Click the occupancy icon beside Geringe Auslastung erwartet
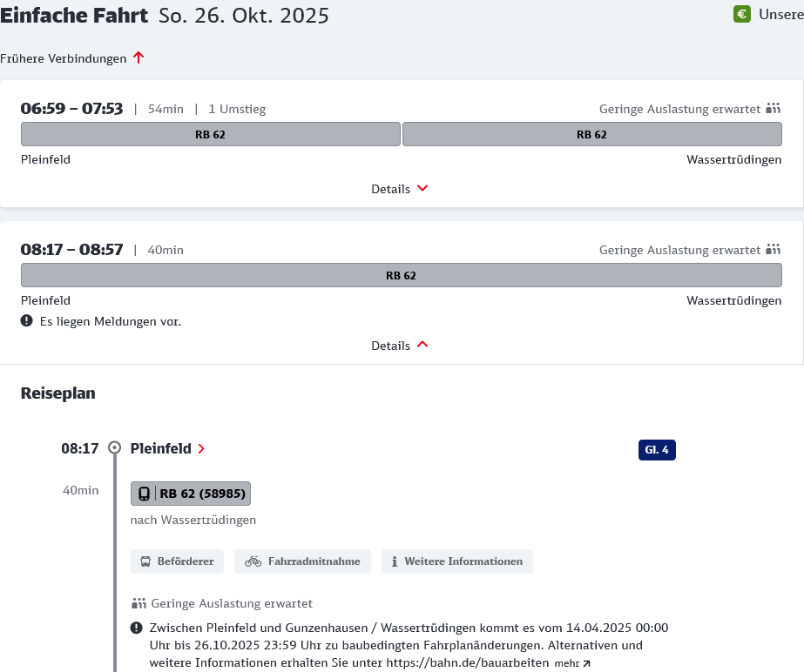Image resolution: width=804 pixels, height=672 pixels. click(138, 602)
